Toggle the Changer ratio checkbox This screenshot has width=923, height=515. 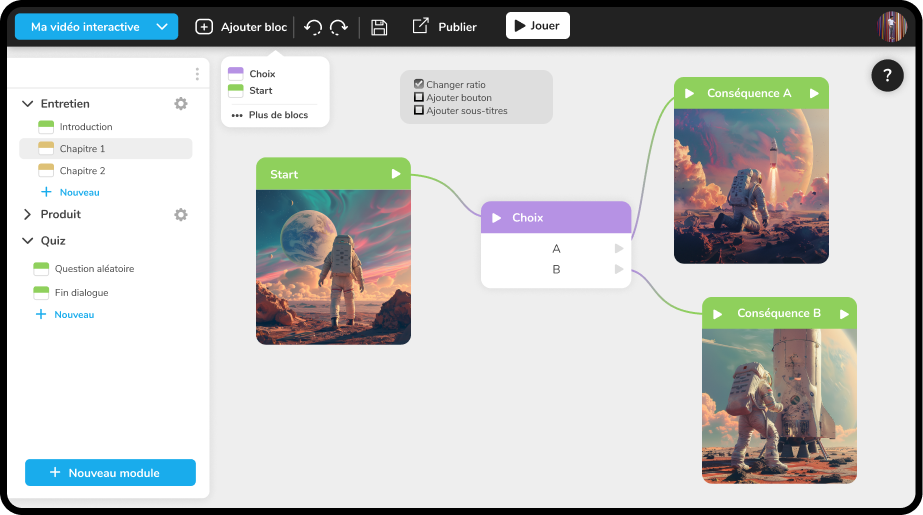[x=419, y=85]
